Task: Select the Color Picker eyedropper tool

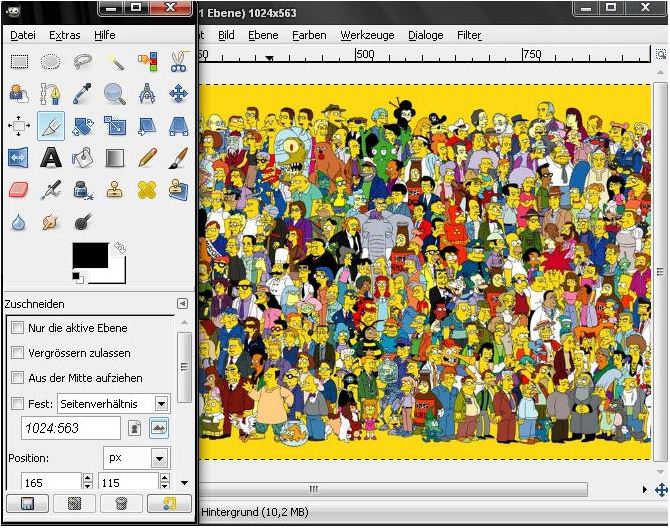Action: pyautogui.click(x=82, y=94)
